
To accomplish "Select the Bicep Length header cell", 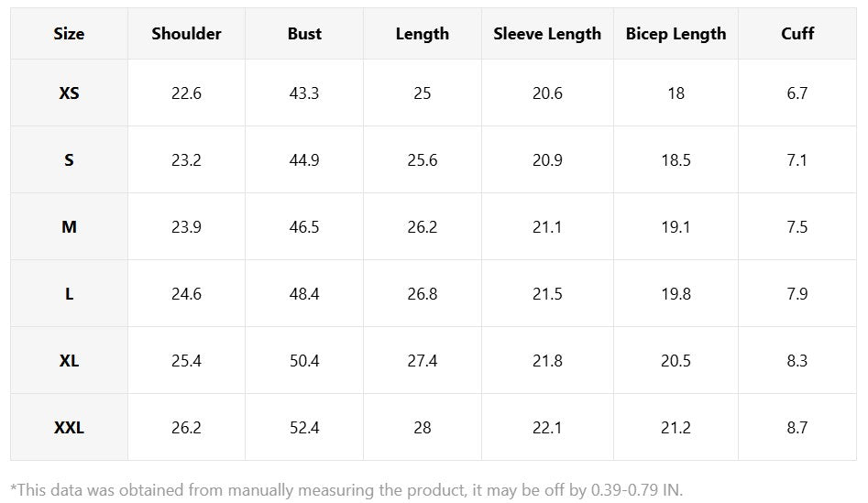I will [x=676, y=34].
